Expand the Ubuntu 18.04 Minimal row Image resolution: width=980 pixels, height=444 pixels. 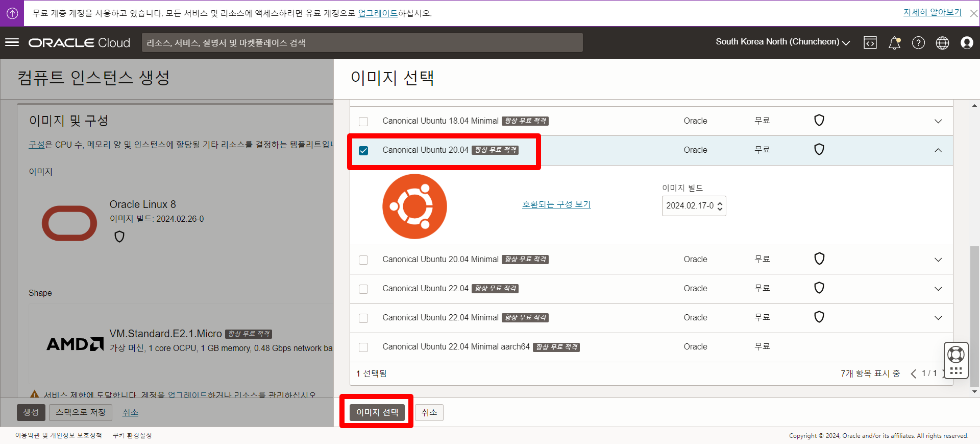click(x=938, y=121)
